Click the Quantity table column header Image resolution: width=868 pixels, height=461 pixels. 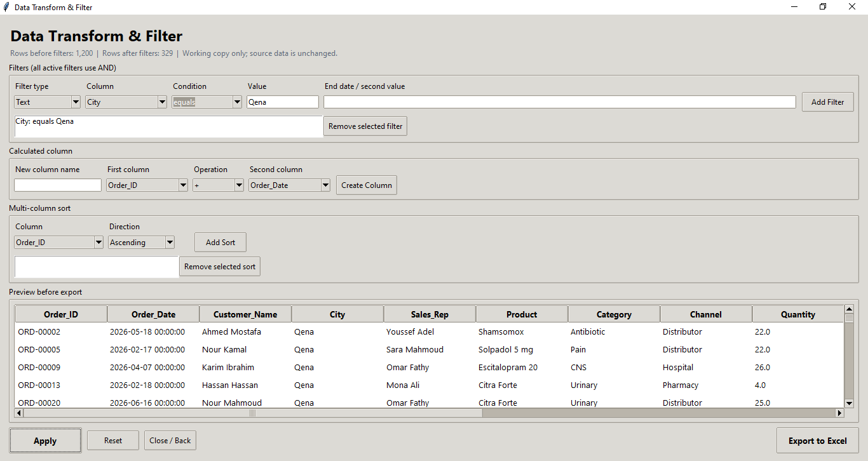point(798,314)
